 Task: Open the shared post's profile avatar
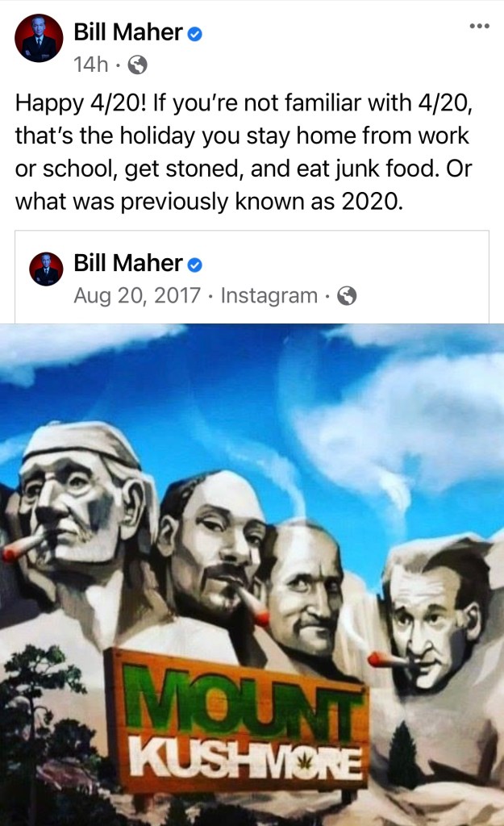(46, 269)
